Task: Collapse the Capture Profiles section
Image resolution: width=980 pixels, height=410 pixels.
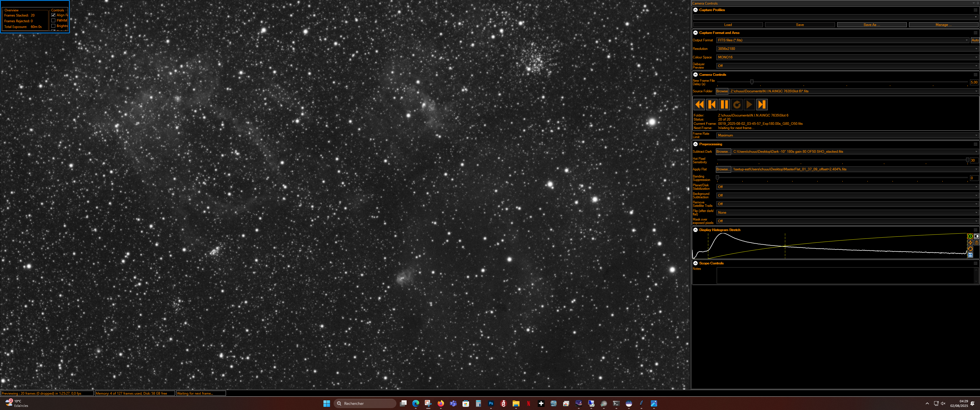Action: pyautogui.click(x=695, y=10)
